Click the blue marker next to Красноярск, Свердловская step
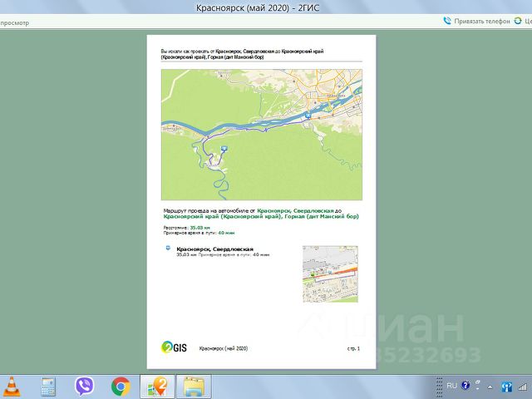Screen dimensions: 532x399 pos(169,249)
